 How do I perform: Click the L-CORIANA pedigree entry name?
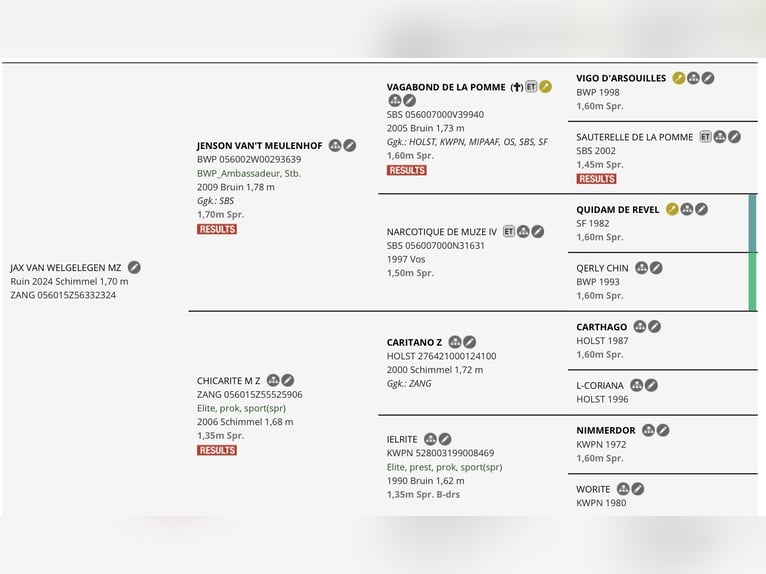[x=600, y=385]
